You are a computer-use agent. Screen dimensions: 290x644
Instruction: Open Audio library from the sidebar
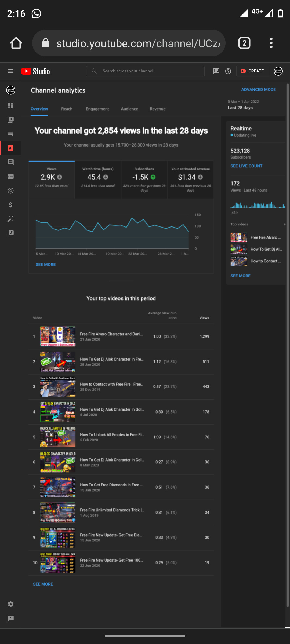[10, 233]
